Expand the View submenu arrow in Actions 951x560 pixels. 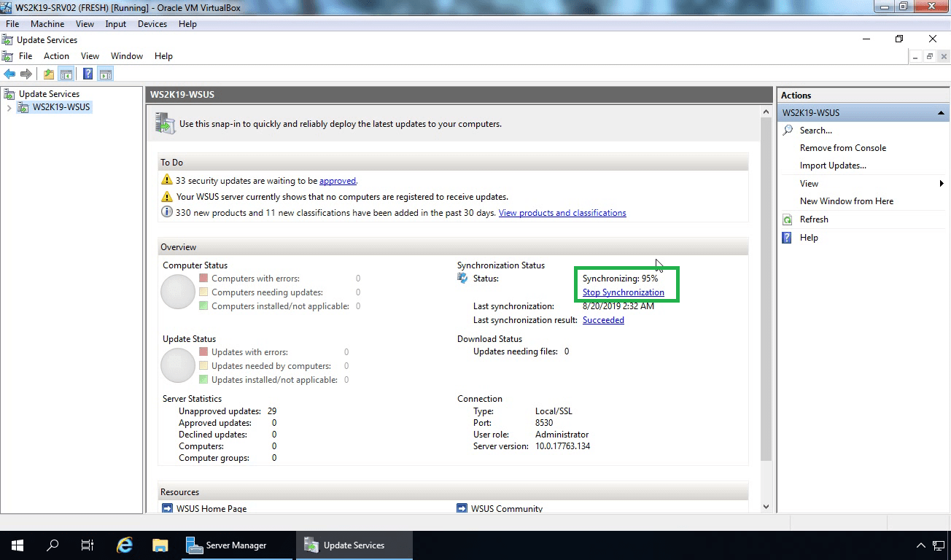942,184
